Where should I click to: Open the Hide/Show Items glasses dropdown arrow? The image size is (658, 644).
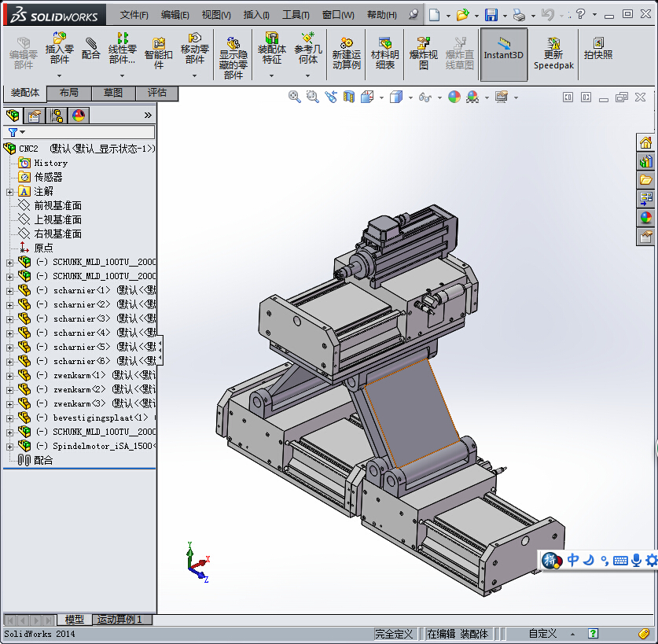point(438,98)
